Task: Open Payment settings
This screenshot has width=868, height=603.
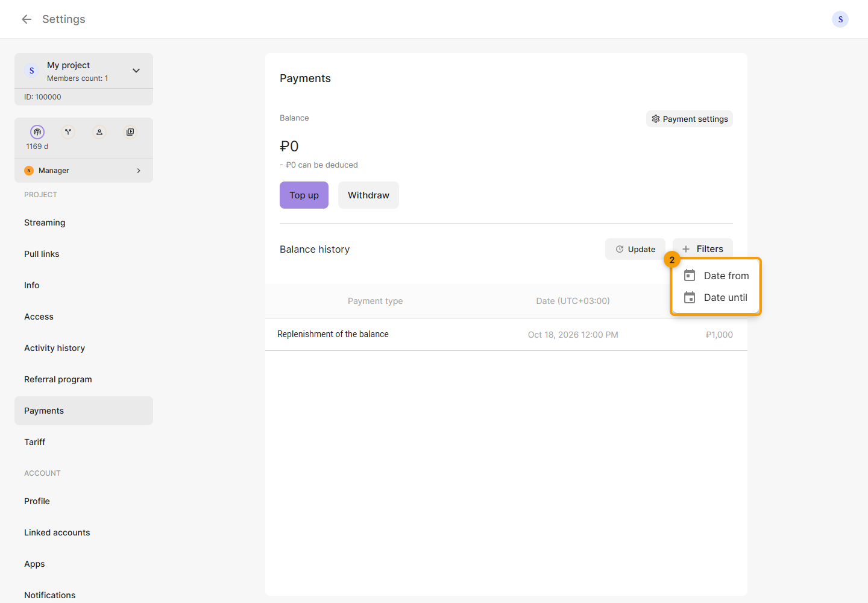Action: 690,119
